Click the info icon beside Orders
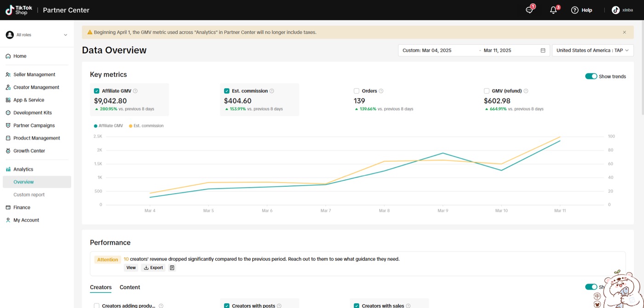644x308 pixels. (381, 91)
